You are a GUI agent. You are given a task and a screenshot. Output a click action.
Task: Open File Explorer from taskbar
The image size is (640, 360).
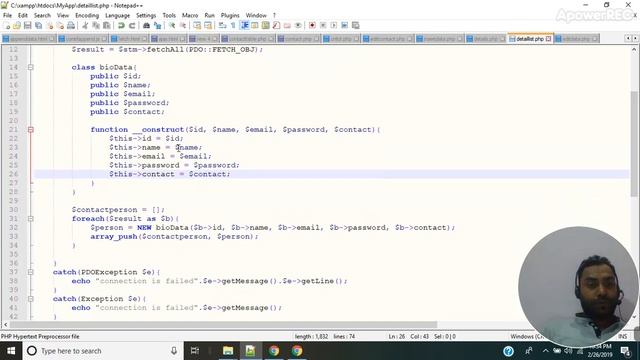click(228, 351)
